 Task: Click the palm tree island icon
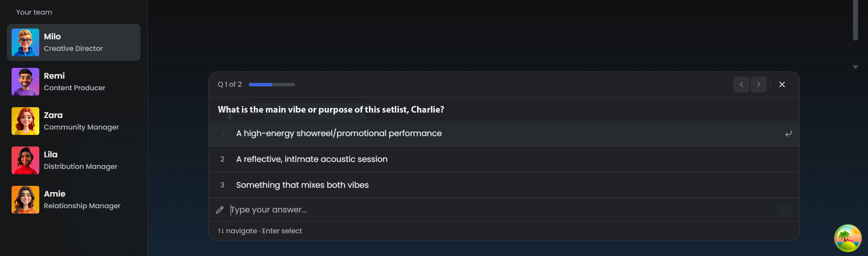[x=848, y=238]
